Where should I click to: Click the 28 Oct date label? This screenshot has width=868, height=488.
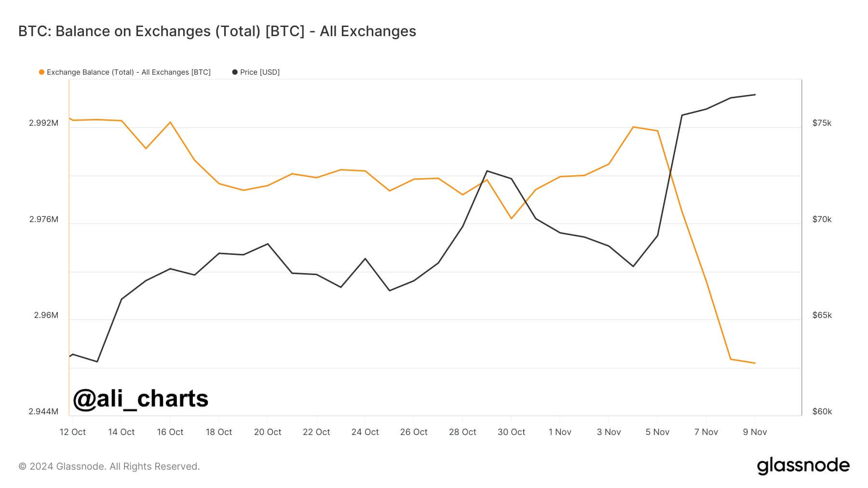point(462,432)
